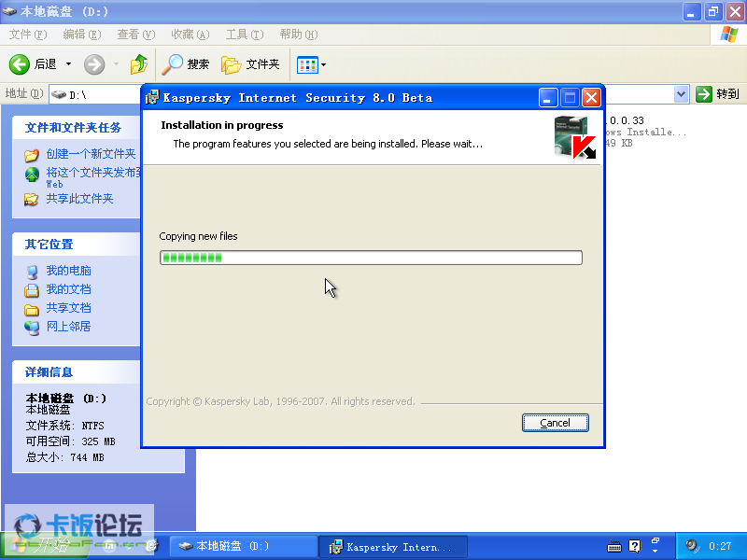Expand the address bar dropdown arrow
The image size is (747, 560).
(682, 94)
